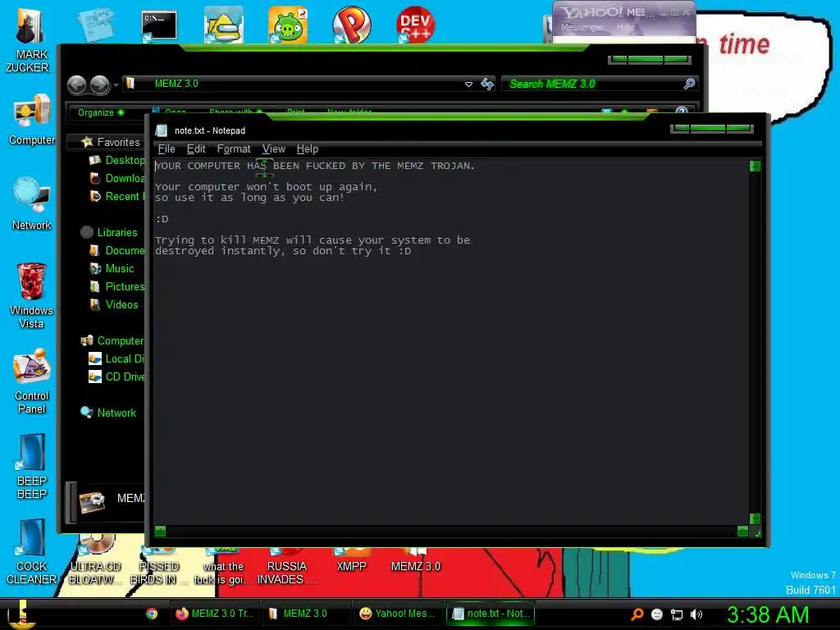840x630 pixels.
Task: Switch to MEMZ 3.0 Tr... Firefox taskbar button
Action: (x=215, y=614)
